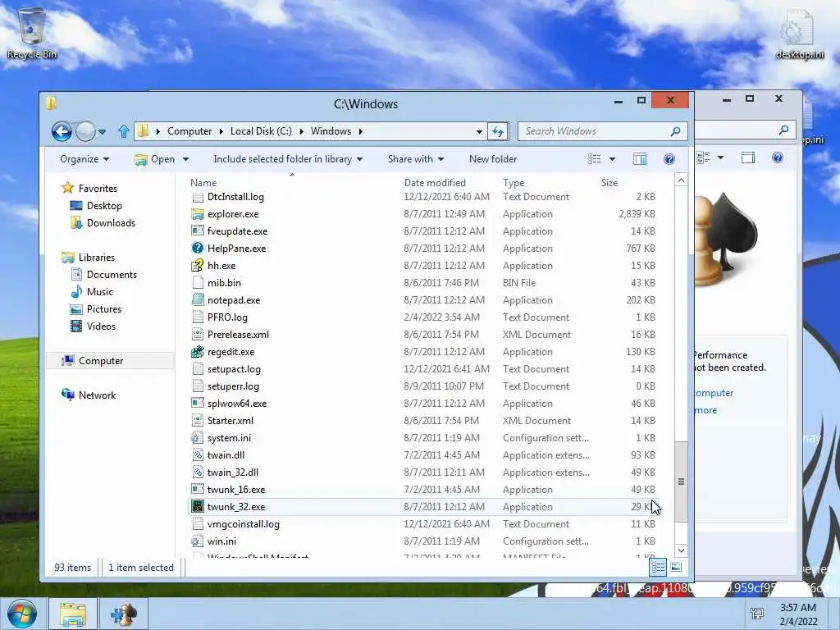Screen dimensions: 840x630
Task: Open the Help question mark icon
Action: click(x=669, y=159)
